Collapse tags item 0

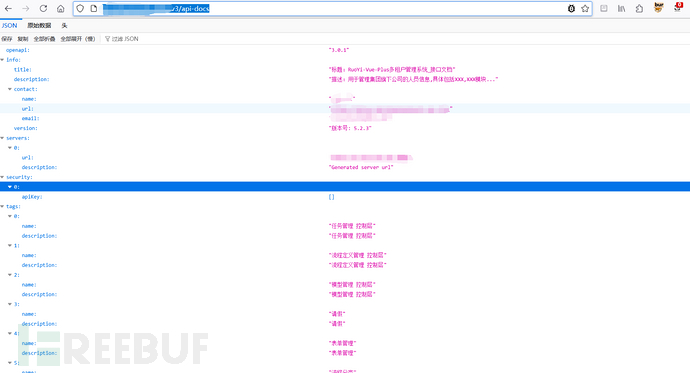pyautogui.click(x=10, y=216)
